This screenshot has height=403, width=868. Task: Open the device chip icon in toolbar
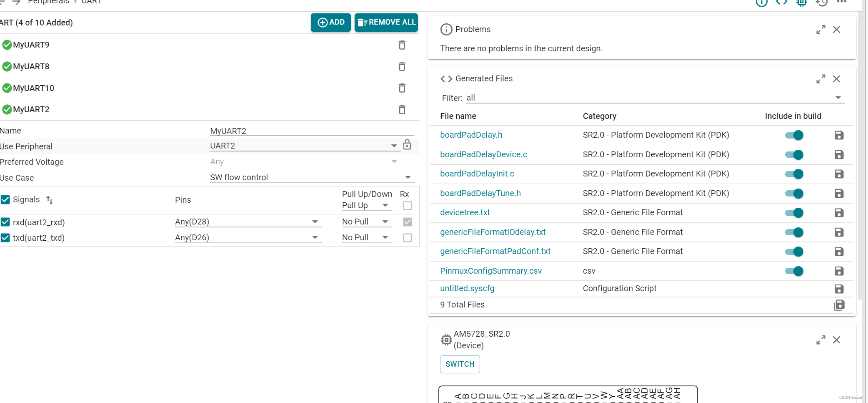click(801, 2)
